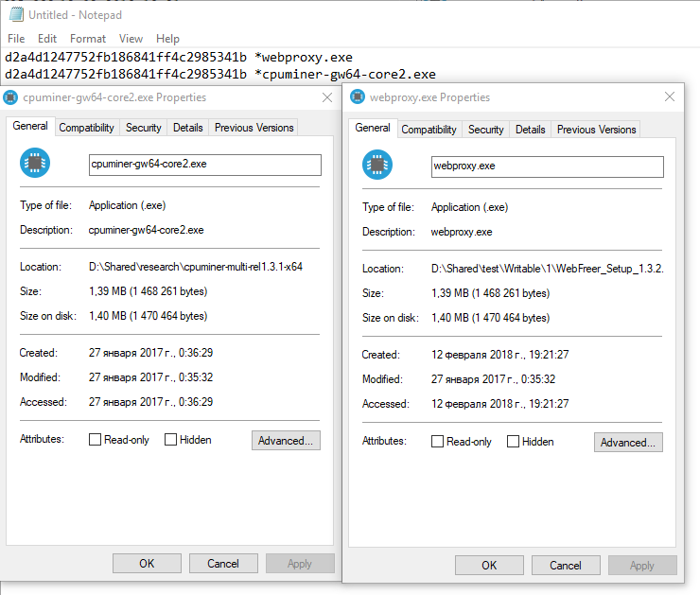Click the Size on disk value in webproxy Properties
The width and height of the screenshot is (700, 595).
tap(491, 317)
